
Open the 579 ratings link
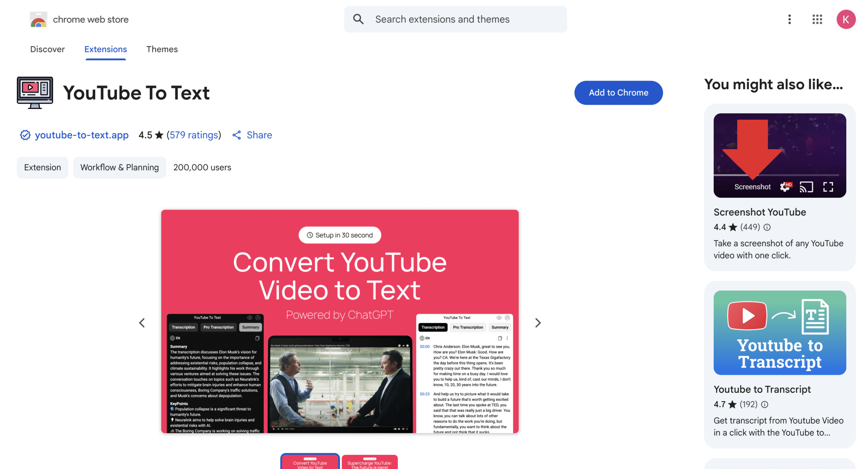pos(194,135)
